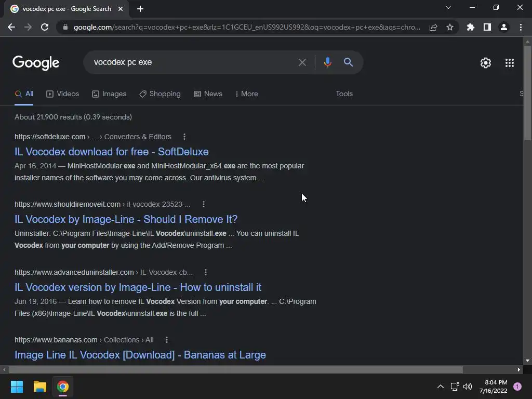This screenshot has width=532, height=399.
Task: Open Chrome's three-dot menu
Action: (521, 27)
